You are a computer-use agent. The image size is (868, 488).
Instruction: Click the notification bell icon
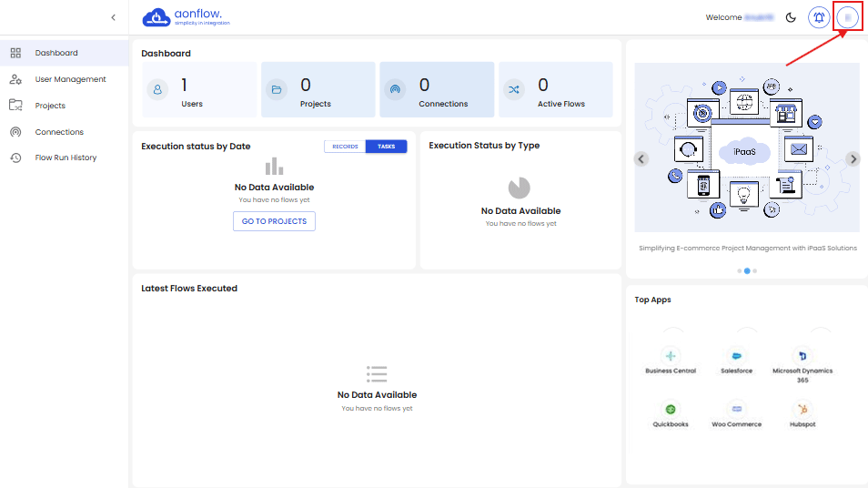pyautogui.click(x=819, y=17)
